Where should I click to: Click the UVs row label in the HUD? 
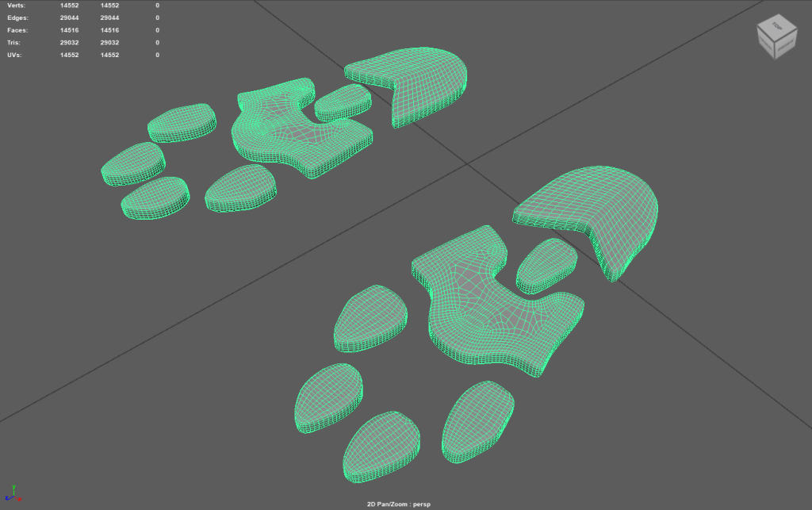click(x=14, y=55)
